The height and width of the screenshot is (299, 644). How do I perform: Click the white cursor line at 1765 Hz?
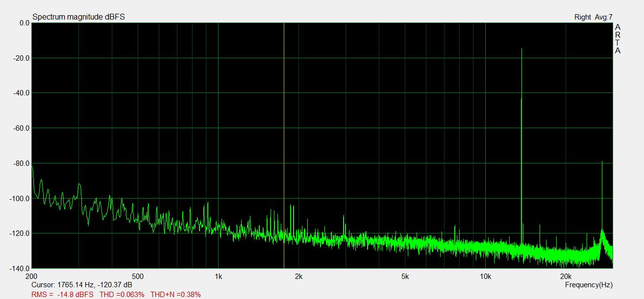pyautogui.click(x=284, y=145)
